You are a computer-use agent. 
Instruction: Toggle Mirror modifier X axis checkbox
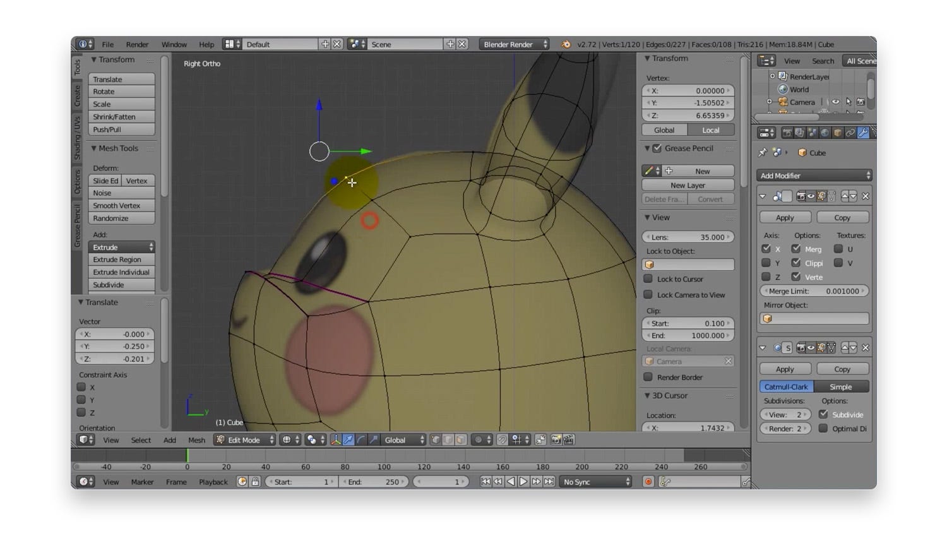(766, 249)
